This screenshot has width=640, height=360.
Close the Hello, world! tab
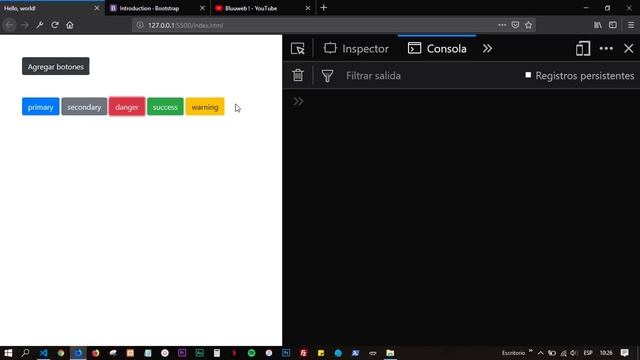97,8
